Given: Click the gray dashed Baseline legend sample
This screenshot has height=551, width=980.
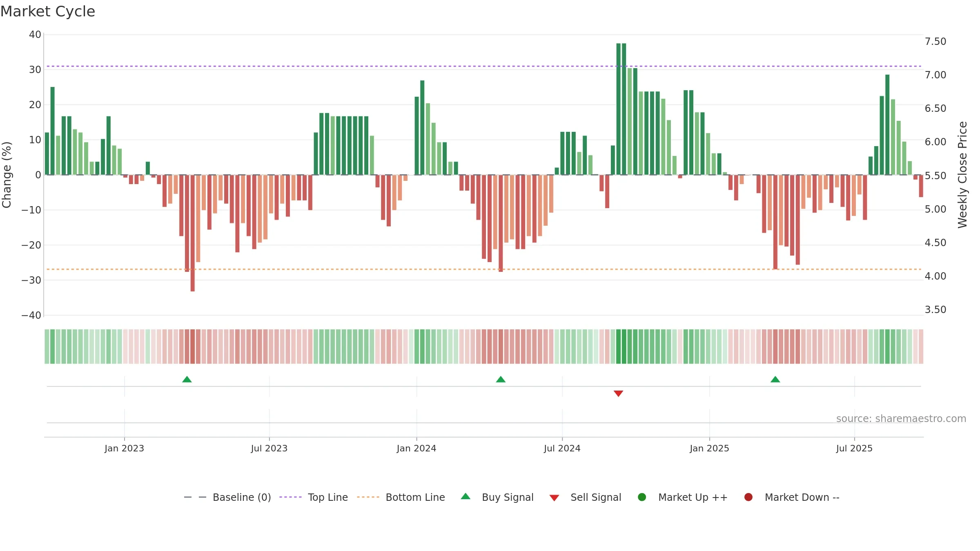Looking at the screenshot, I should [195, 497].
